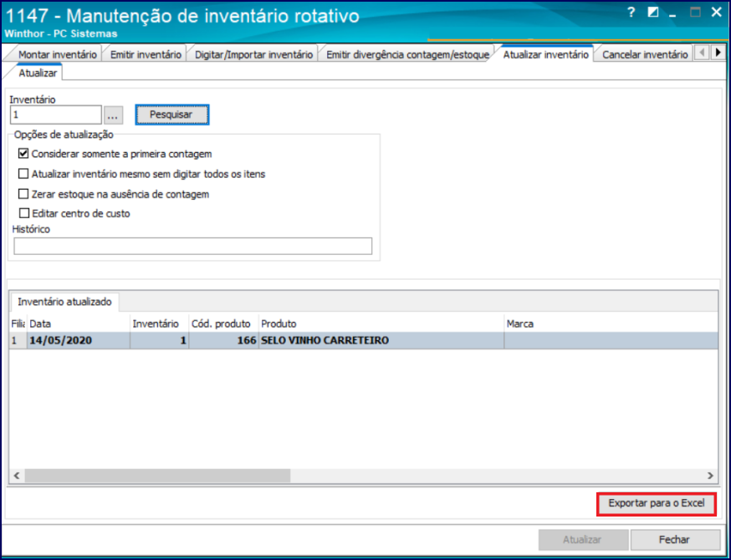Close the 1147 window with X
Screen dimensions: 731x560
click(716, 13)
